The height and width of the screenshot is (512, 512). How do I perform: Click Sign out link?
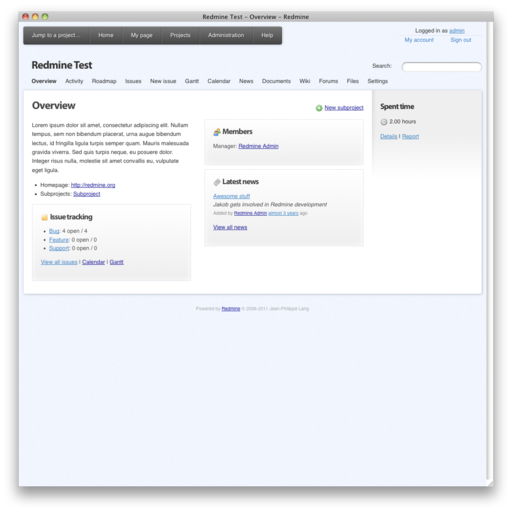coord(461,40)
